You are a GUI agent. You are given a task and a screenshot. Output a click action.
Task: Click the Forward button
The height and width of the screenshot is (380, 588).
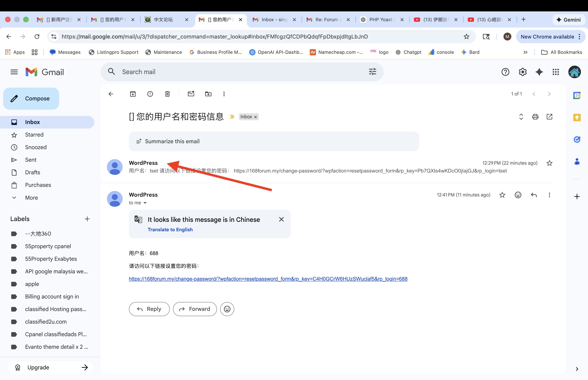click(195, 309)
